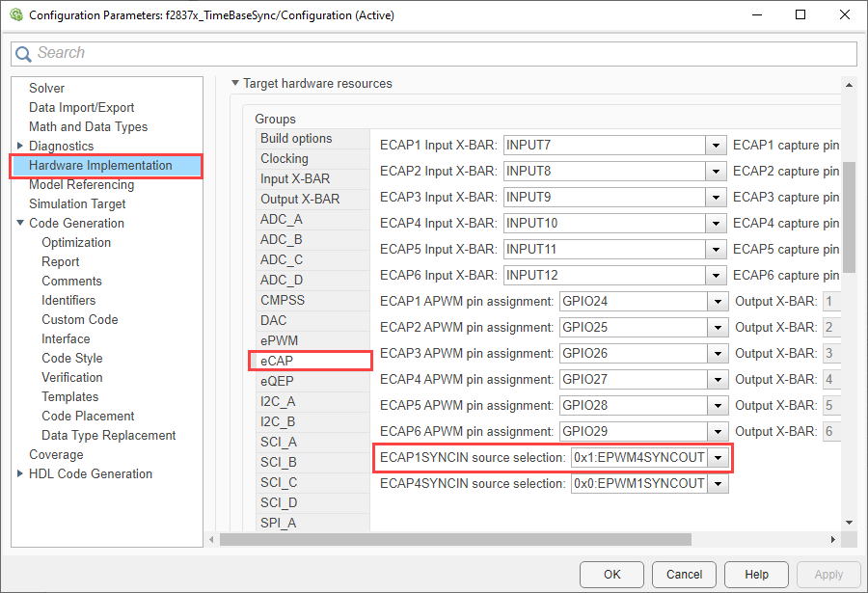Click the search magnifier icon

pos(24,54)
